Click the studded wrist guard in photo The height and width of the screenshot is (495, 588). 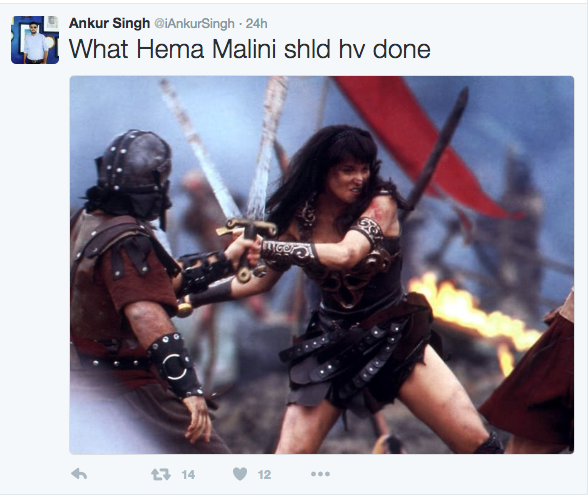174,364
